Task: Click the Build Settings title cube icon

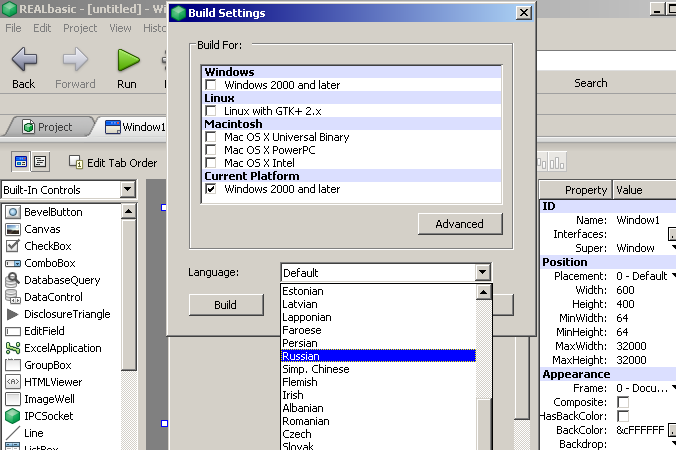Action: pyautogui.click(x=178, y=13)
